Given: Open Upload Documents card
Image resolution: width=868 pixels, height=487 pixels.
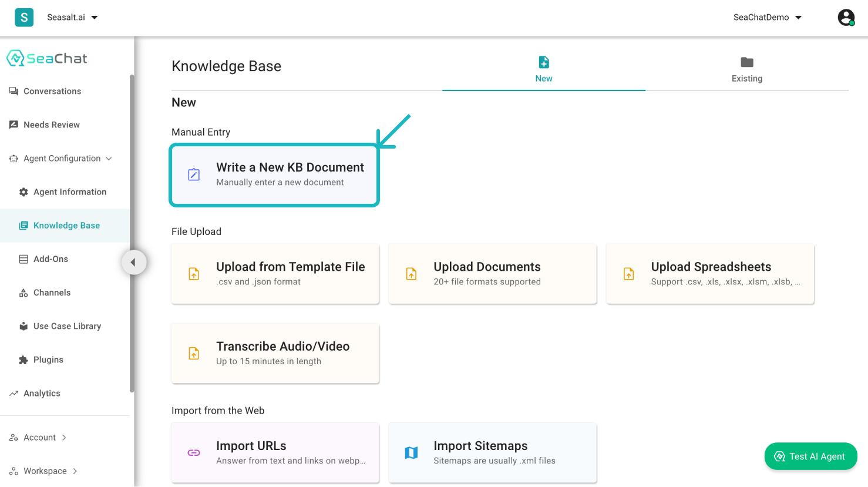Looking at the screenshot, I should (x=493, y=274).
